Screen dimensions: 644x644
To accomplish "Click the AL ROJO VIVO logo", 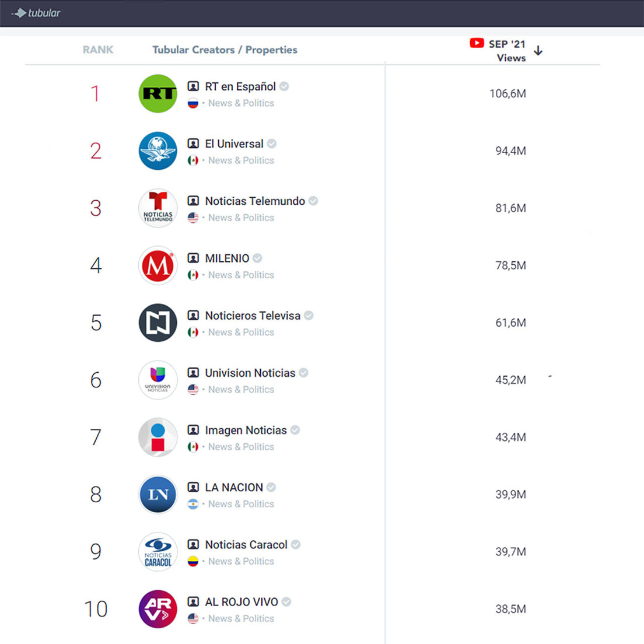I will (157, 609).
